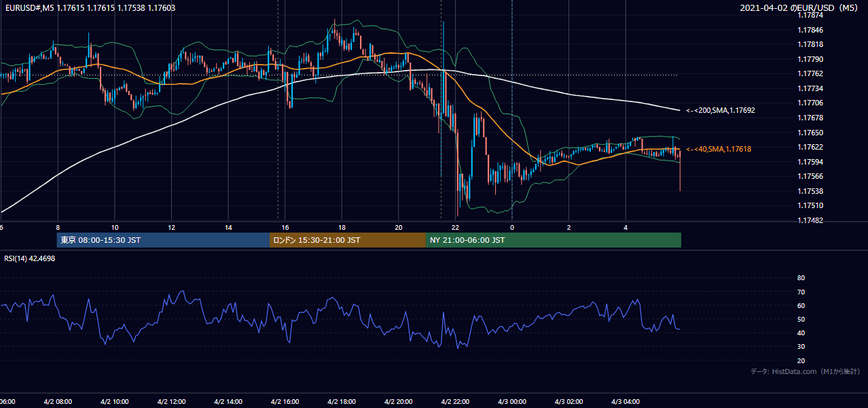Click the bottom date label 4/2 14:00
Viewport: 868px width, 408px height.
pos(228,402)
